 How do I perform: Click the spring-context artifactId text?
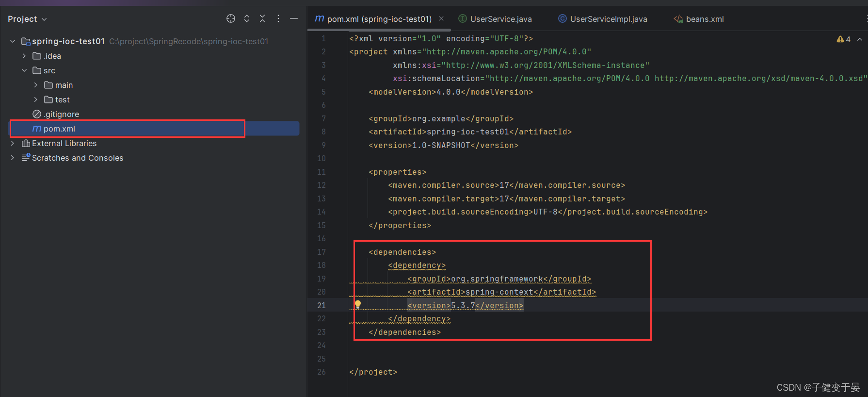499,292
